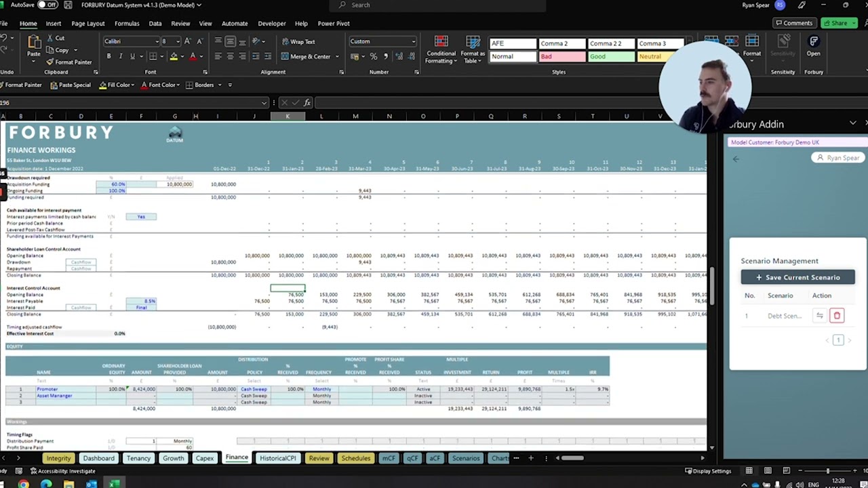Increase decimal places
The image size is (868, 488).
click(400, 56)
